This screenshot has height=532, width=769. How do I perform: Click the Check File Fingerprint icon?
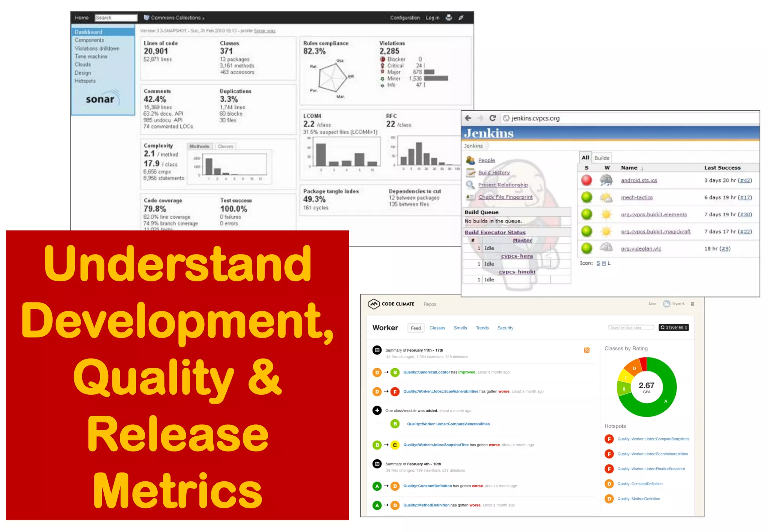click(x=470, y=197)
